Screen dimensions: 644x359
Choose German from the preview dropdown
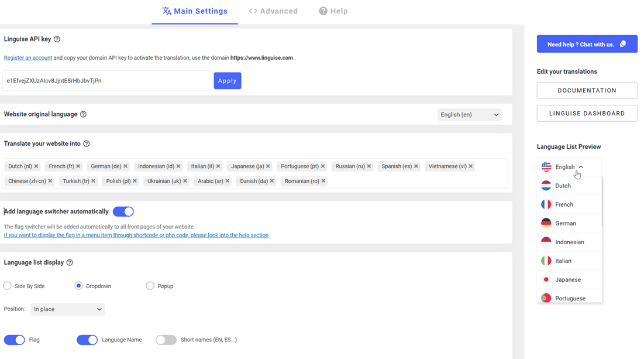click(x=569, y=223)
